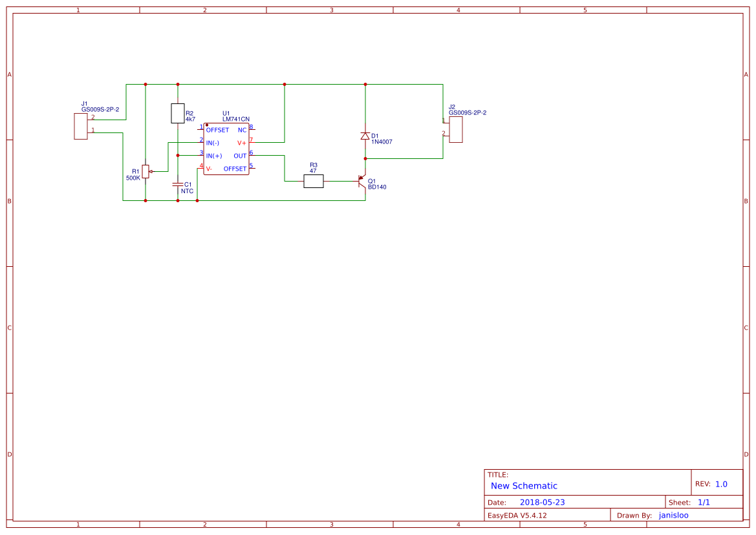Click row label B on the right border
Screen dimensions: 756x535
point(746,202)
